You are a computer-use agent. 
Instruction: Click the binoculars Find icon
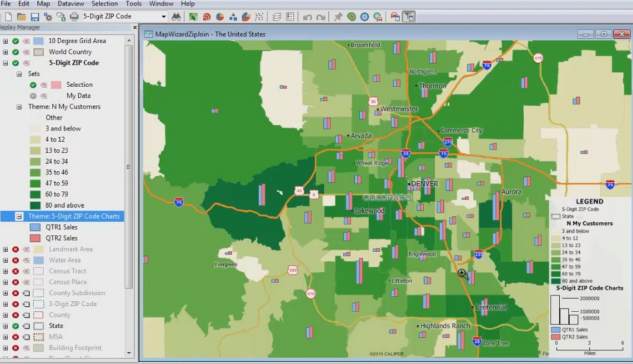[176, 17]
